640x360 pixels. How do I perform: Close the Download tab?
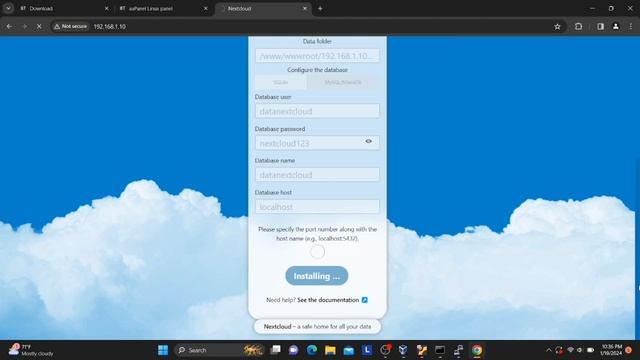107,9
